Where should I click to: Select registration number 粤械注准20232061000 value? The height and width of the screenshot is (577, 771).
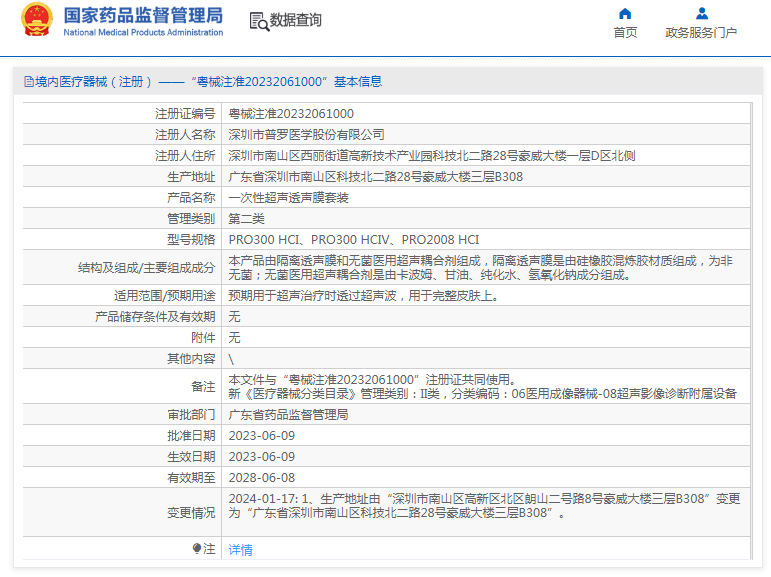pyautogui.click(x=291, y=114)
